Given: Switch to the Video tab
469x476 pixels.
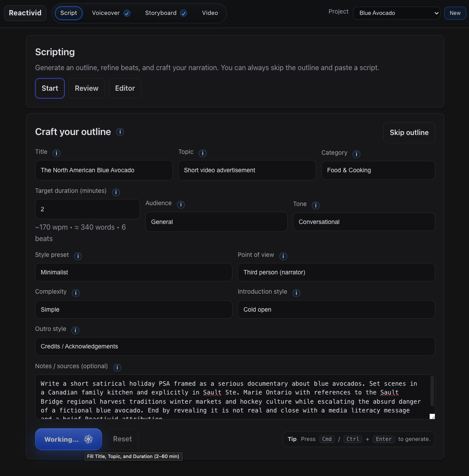Looking at the screenshot, I should tap(210, 13).
